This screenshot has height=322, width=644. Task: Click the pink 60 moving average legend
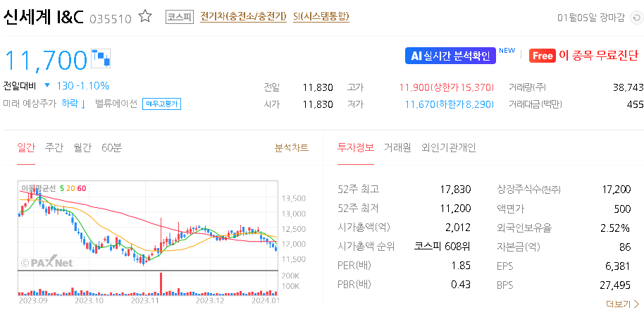point(81,189)
